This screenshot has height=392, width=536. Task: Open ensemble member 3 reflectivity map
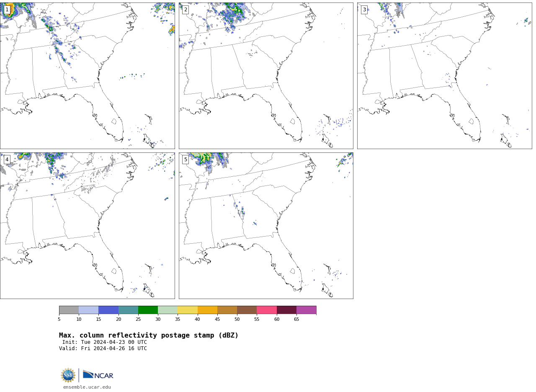(445, 76)
